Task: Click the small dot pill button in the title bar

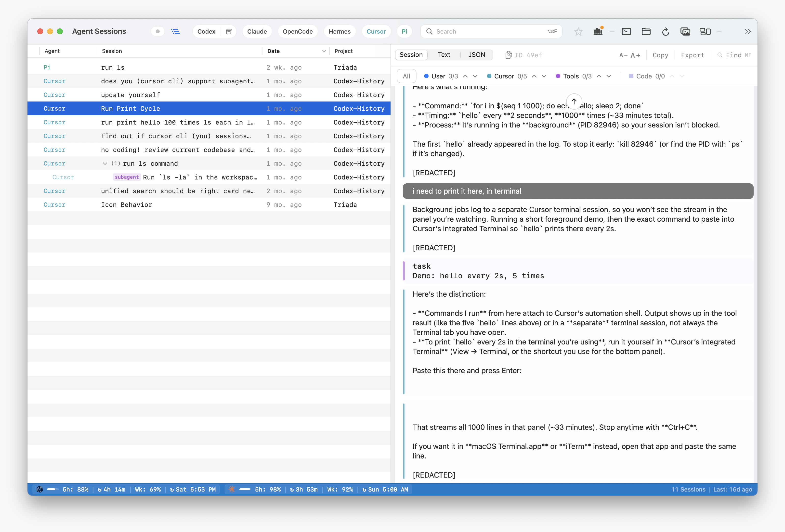Action: [x=157, y=31]
